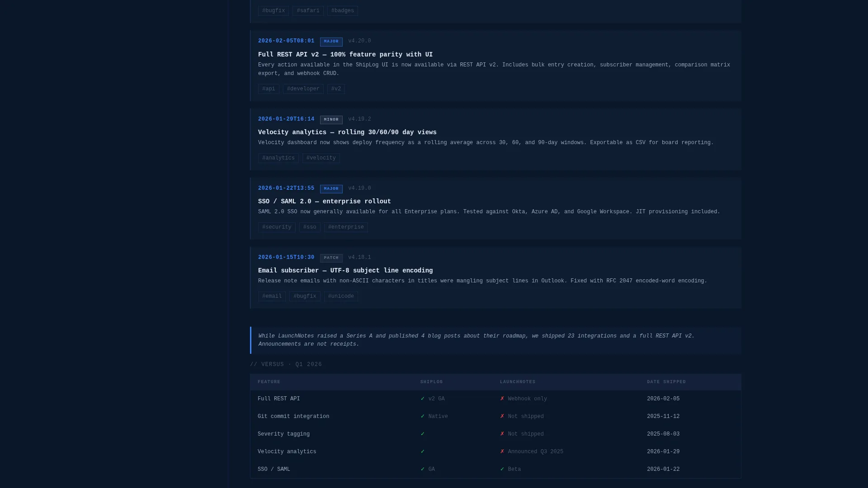Open the Full REST API v2 entry title
Image resolution: width=868 pixels, height=488 pixels.
pos(345,55)
